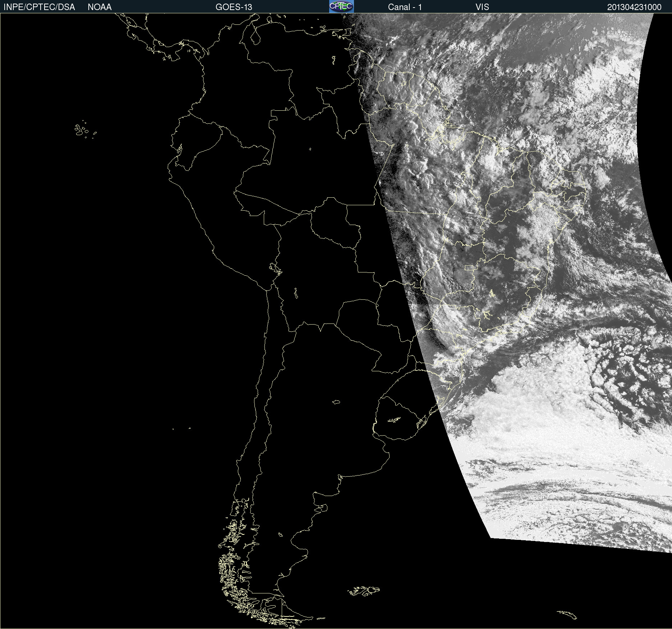Click the NOAA label in header
Image resolution: width=672 pixels, height=629 pixels.
pyautogui.click(x=100, y=7)
